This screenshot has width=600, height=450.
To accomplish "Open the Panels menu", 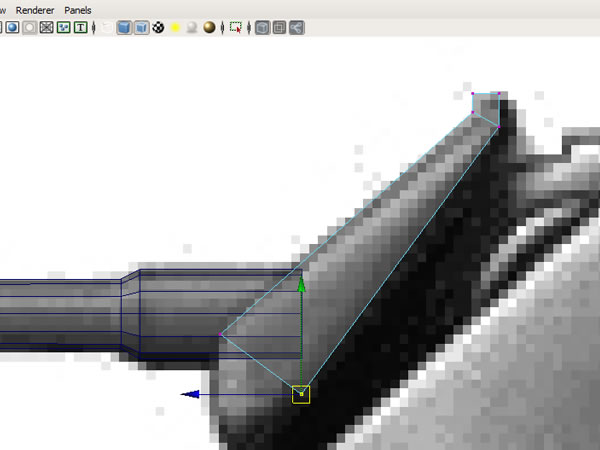I will [x=78, y=10].
